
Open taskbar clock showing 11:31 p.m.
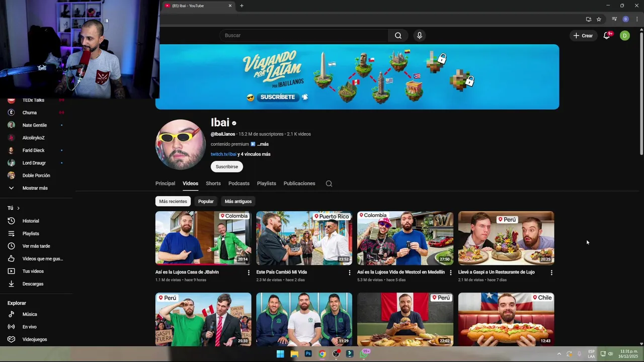tap(629, 354)
